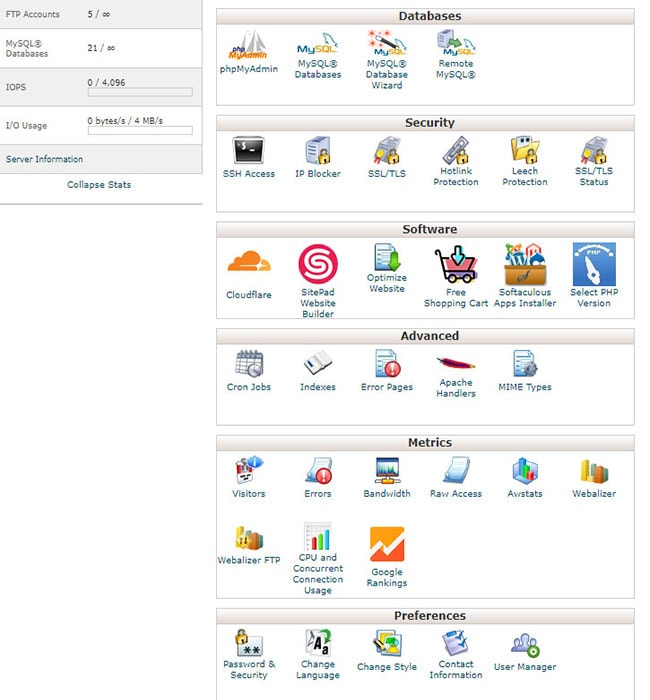Open phpMyAdmin
Screen dimensions: 650x700
tap(249, 52)
